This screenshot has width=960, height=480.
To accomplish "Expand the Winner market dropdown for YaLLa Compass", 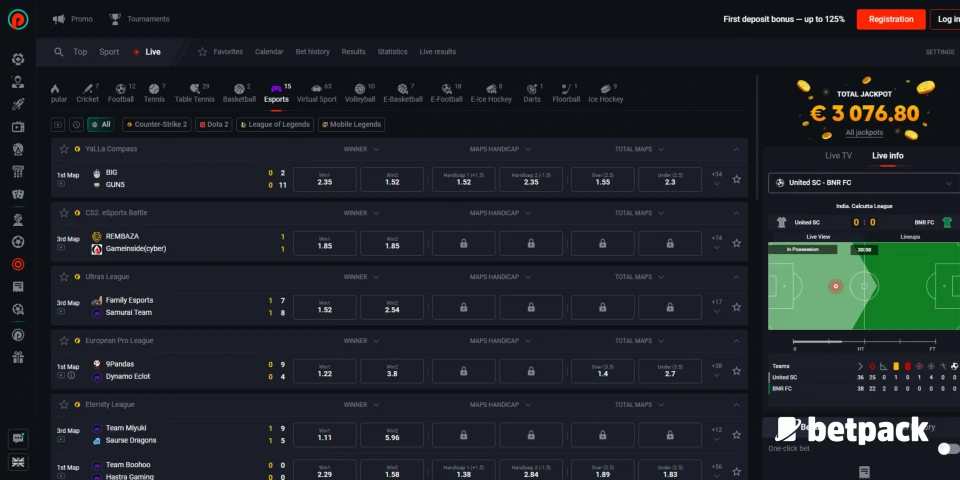I will 360,149.
